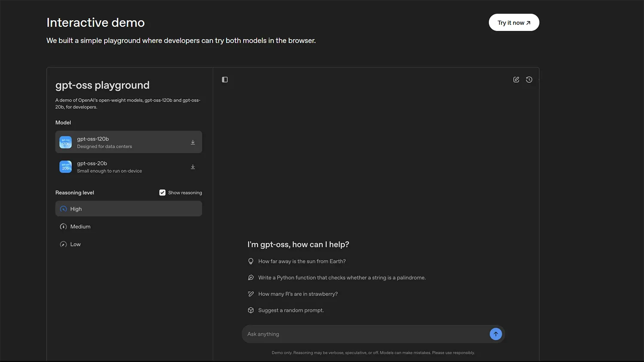The height and width of the screenshot is (362, 644).
Task: Click the Show reasoning label text
Action: (x=185, y=193)
